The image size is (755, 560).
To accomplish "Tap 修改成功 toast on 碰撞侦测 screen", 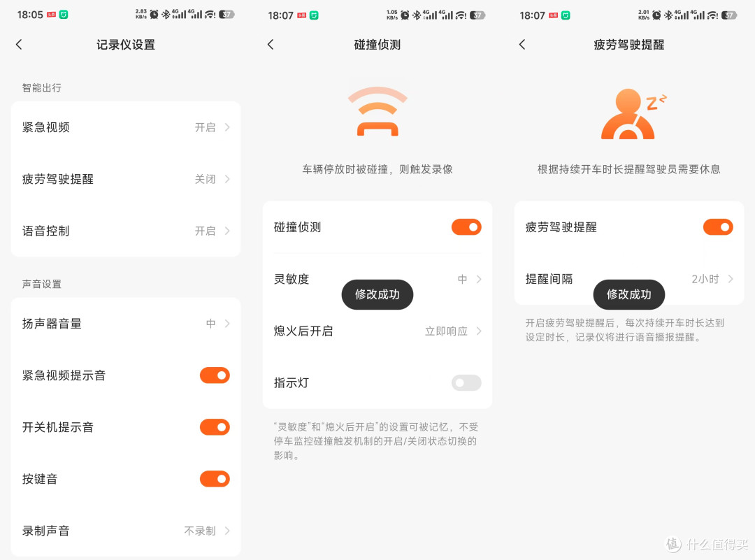I will (377, 294).
